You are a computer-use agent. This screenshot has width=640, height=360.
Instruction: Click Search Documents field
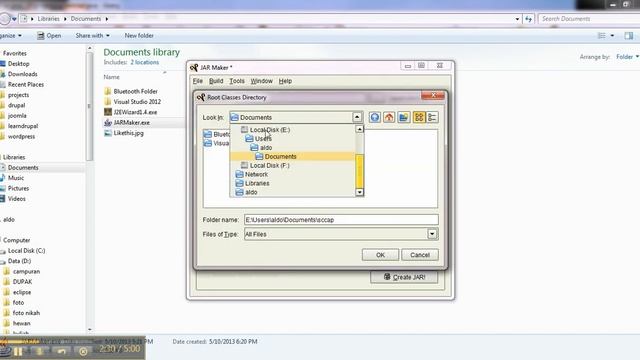[589, 19]
